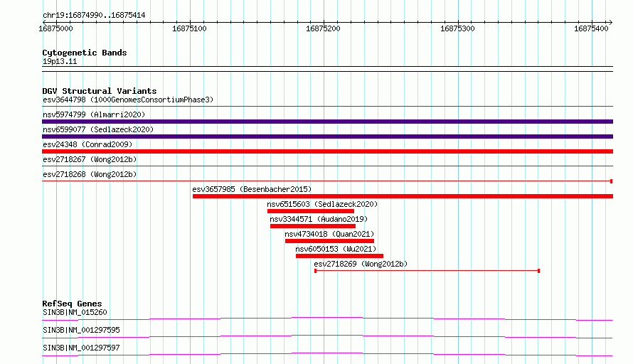Open variant nsv6515603 (Sedlazeck2020) label
The image size is (633, 364).
click(322, 204)
